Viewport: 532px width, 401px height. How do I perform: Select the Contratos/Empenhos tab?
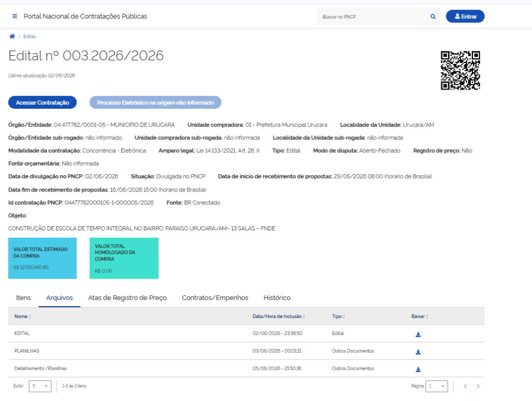pyautogui.click(x=215, y=298)
